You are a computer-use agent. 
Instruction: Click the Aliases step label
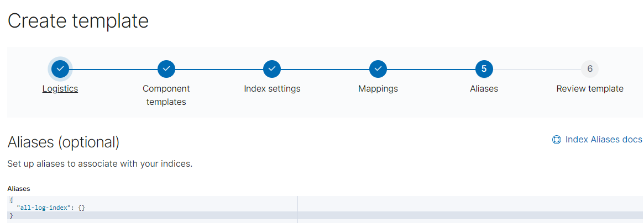pyautogui.click(x=484, y=88)
